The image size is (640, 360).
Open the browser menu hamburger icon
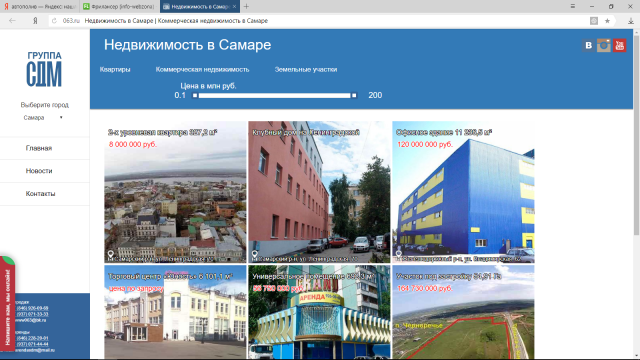(x=573, y=6)
